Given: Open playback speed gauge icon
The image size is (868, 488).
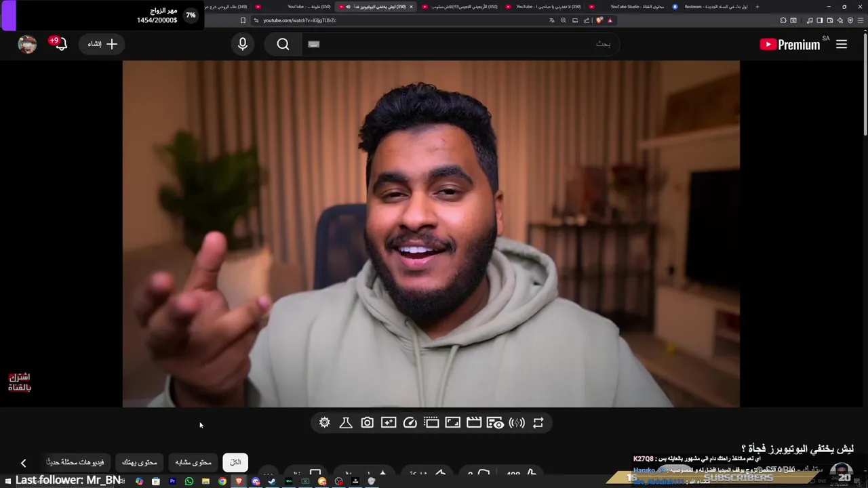Looking at the screenshot, I should click(410, 422).
